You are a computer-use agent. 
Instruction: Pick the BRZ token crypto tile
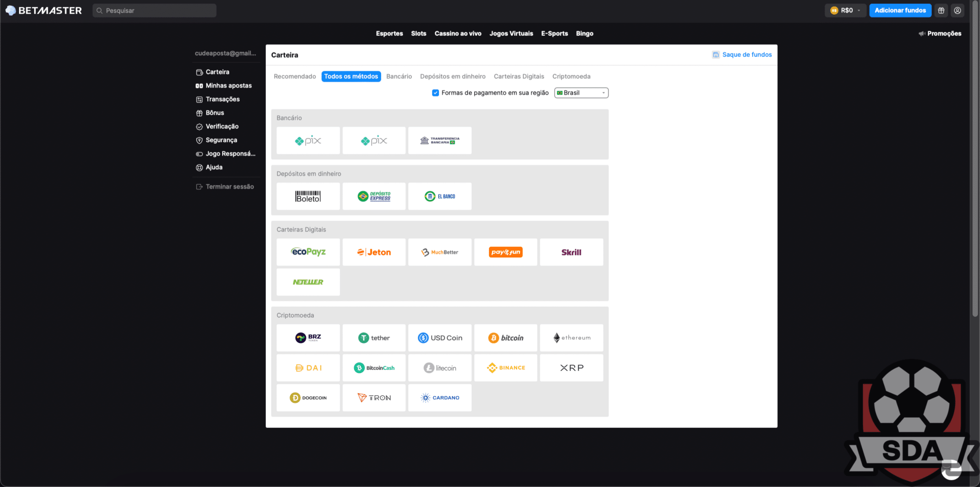pyautogui.click(x=308, y=338)
